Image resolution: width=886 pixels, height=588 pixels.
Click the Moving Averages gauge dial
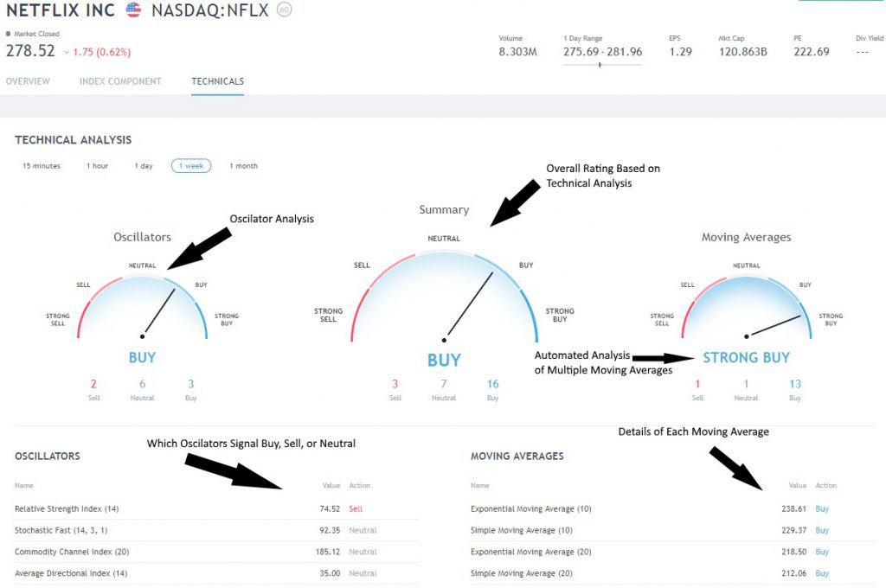click(747, 307)
